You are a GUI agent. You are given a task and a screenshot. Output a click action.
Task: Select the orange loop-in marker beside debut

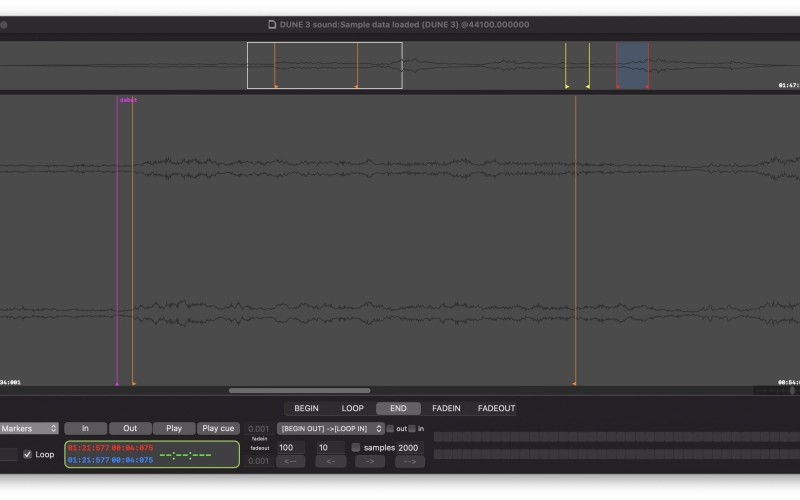point(133,240)
